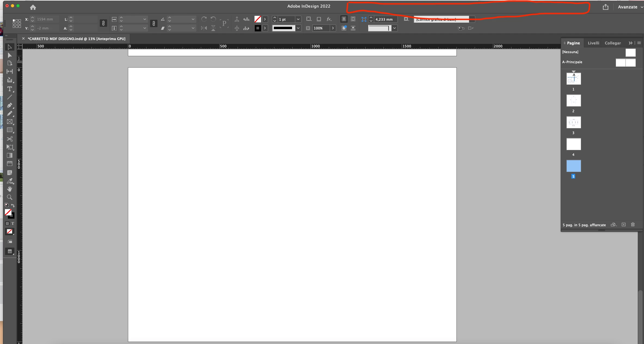
Task: Toggle constrain proportions link for width and height
Action: tap(103, 23)
